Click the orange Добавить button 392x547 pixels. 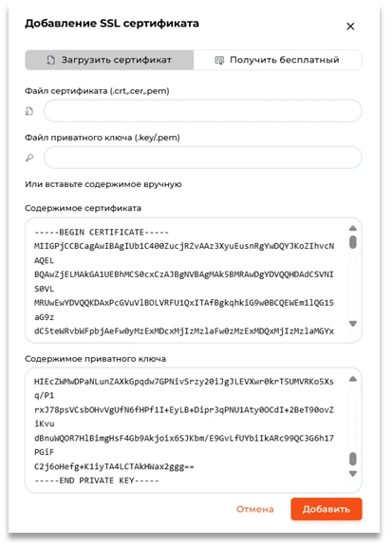tap(327, 509)
